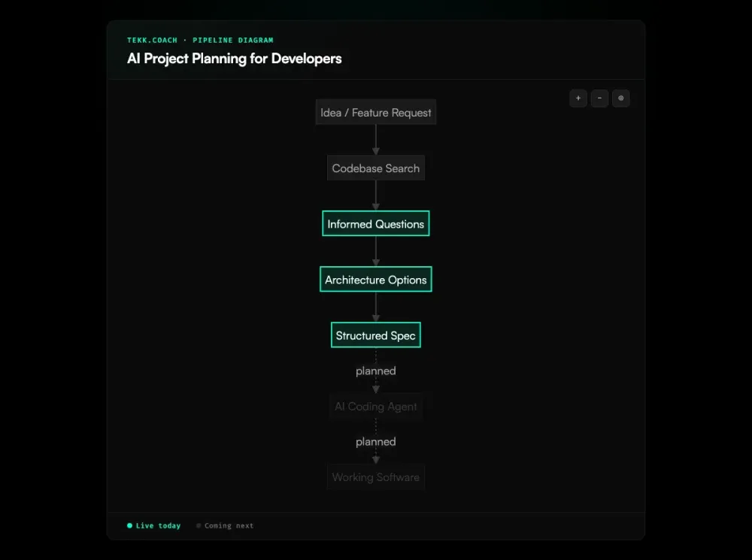This screenshot has width=752, height=560.
Task: Toggle the Coming next legend filter
Action: coord(225,525)
